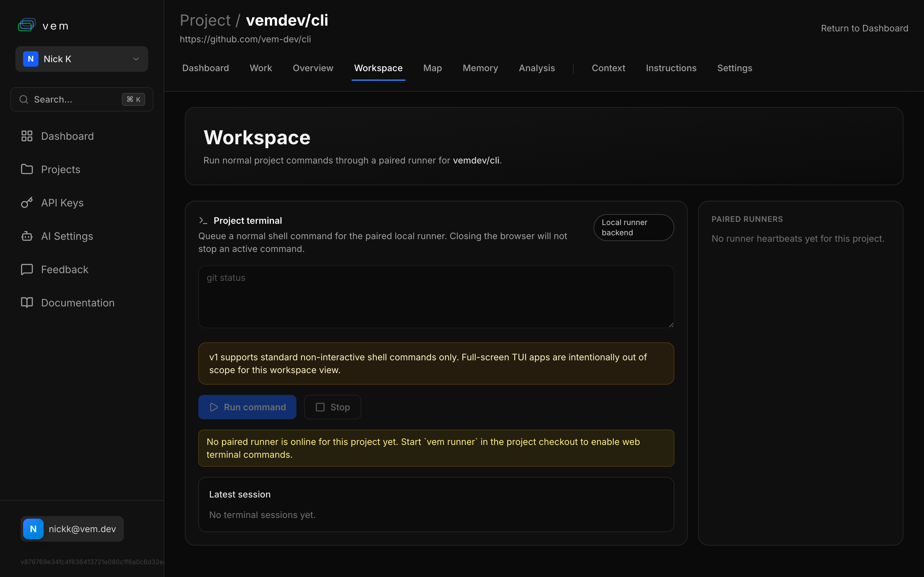This screenshot has width=924, height=577.
Task: Switch to the Memory tab
Action: coord(480,68)
